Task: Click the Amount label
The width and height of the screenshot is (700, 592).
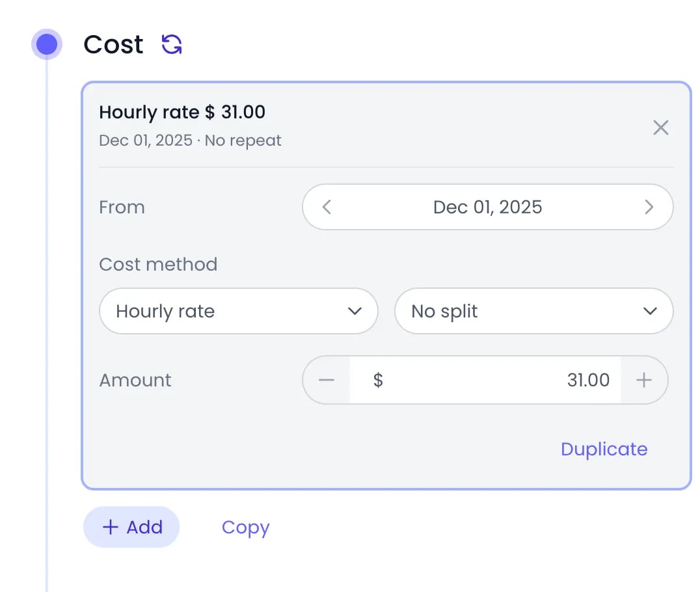Action: (x=135, y=381)
